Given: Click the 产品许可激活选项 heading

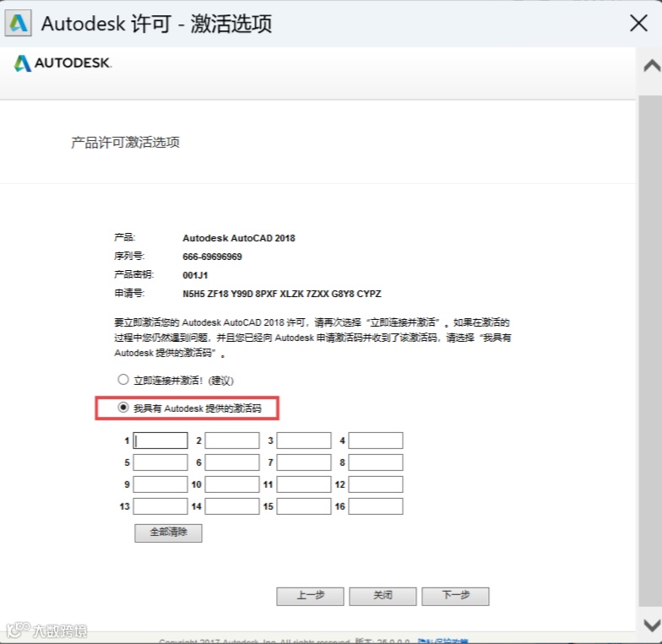Looking at the screenshot, I should pos(125,142).
